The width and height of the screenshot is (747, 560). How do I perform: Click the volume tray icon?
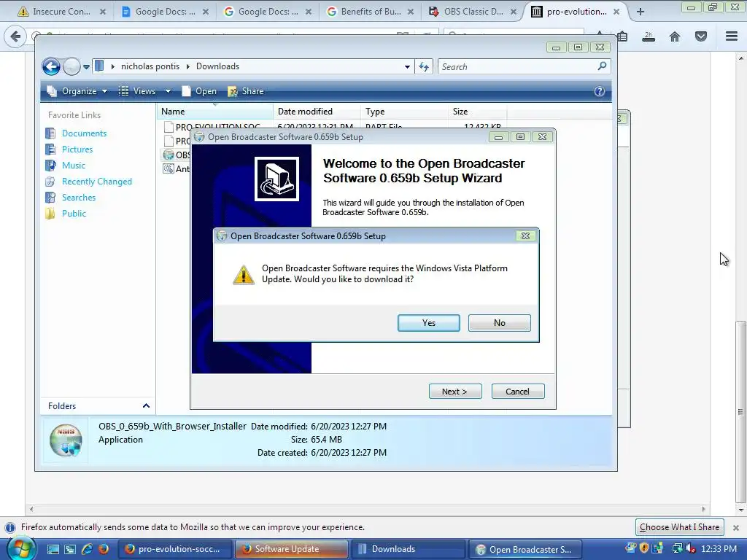tap(690, 549)
